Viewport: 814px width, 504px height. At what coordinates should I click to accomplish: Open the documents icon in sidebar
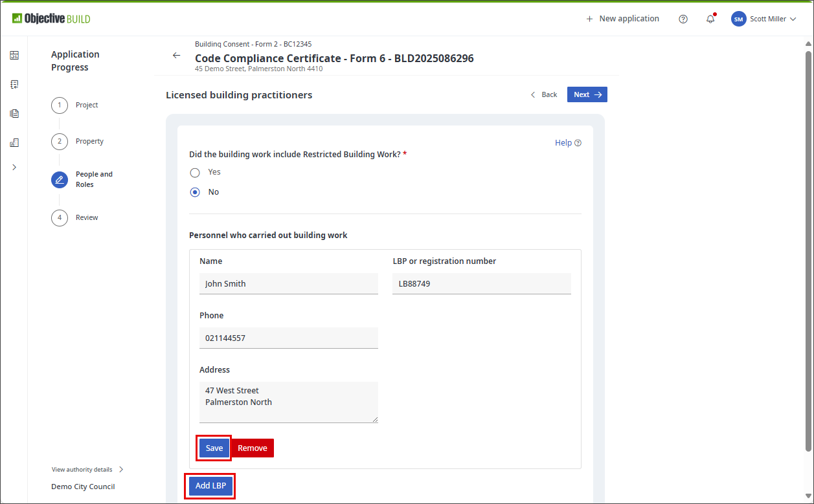coord(14,113)
